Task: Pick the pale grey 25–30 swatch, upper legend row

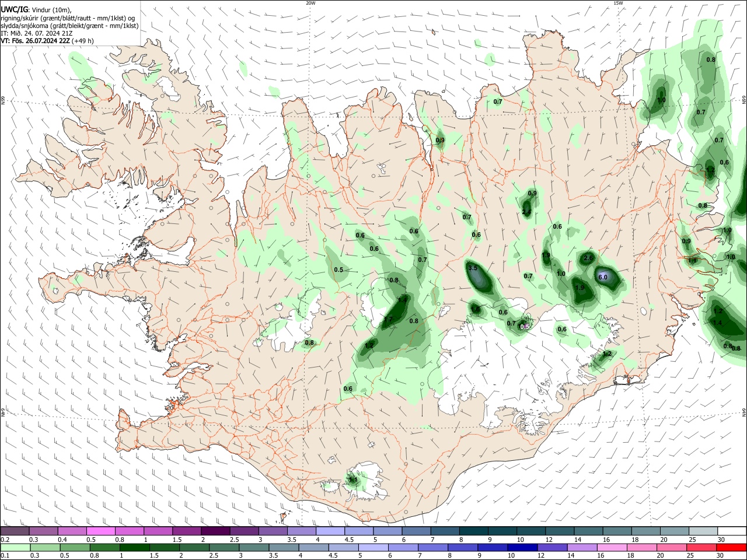Action: click(x=703, y=531)
